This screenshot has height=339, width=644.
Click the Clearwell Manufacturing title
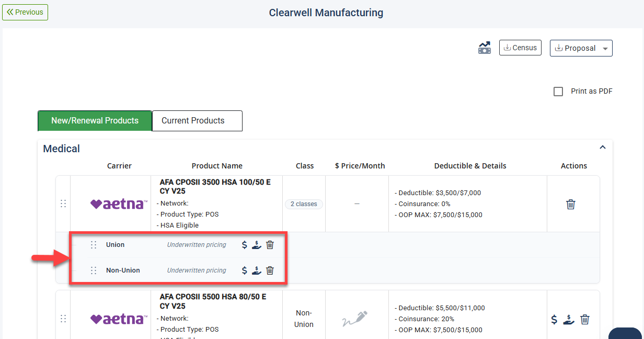pos(326,13)
